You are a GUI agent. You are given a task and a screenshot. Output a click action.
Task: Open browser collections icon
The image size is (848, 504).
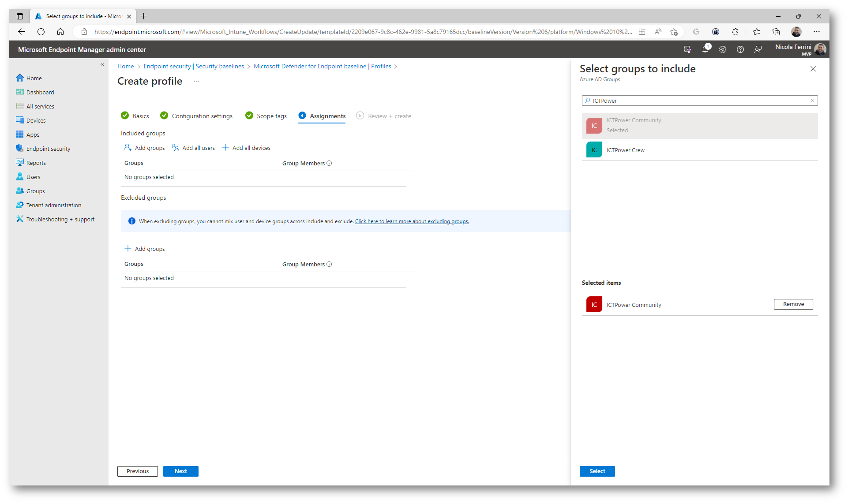click(x=776, y=32)
